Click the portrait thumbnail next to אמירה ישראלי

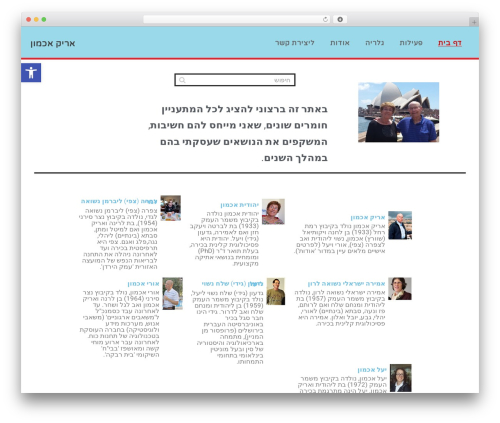point(400,289)
